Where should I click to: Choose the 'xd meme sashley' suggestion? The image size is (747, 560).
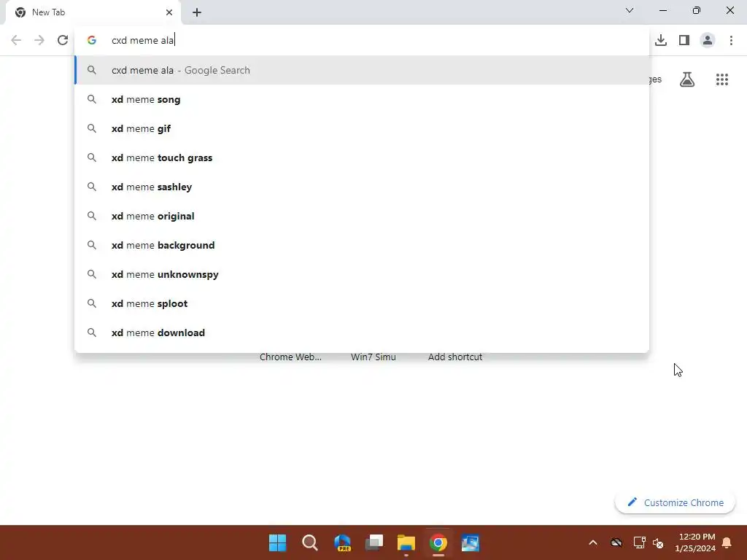tap(362, 187)
